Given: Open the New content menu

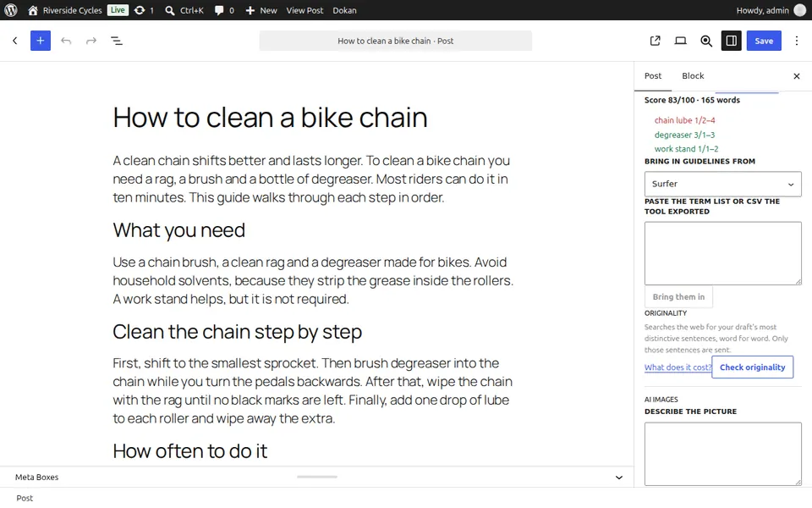Looking at the screenshot, I should [x=261, y=10].
